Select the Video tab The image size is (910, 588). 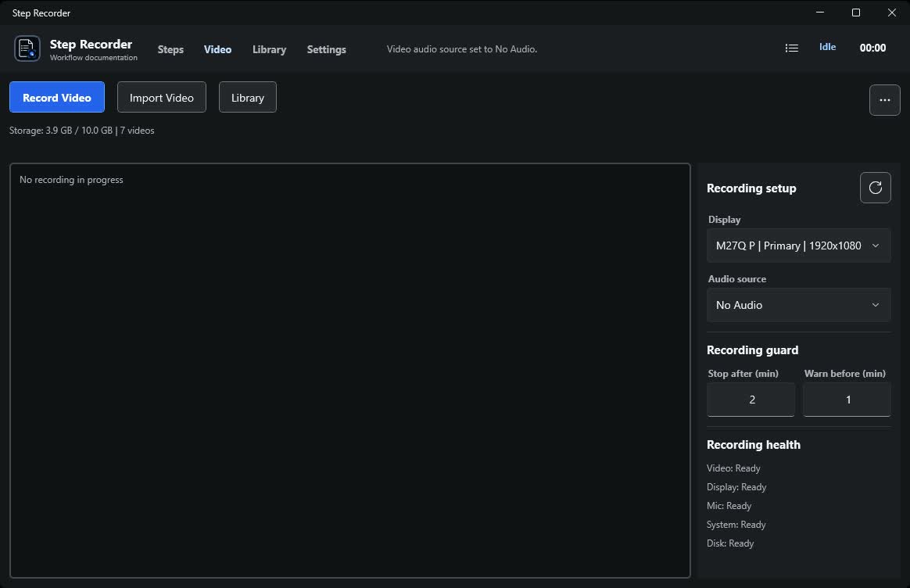point(217,49)
